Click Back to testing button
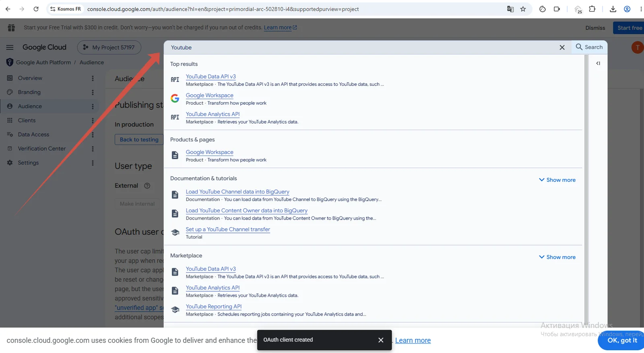Screen dimensions: 644x353 [139, 139]
